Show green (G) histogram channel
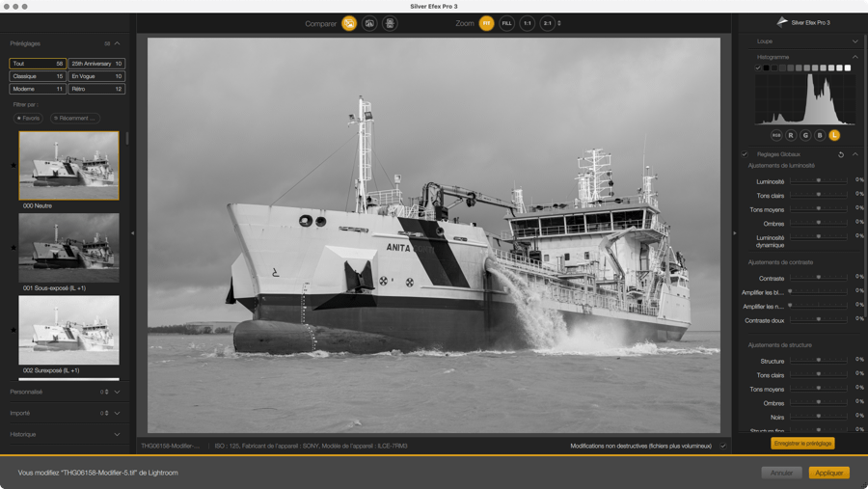Image resolution: width=868 pixels, height=489 pixels. [805, 135]
